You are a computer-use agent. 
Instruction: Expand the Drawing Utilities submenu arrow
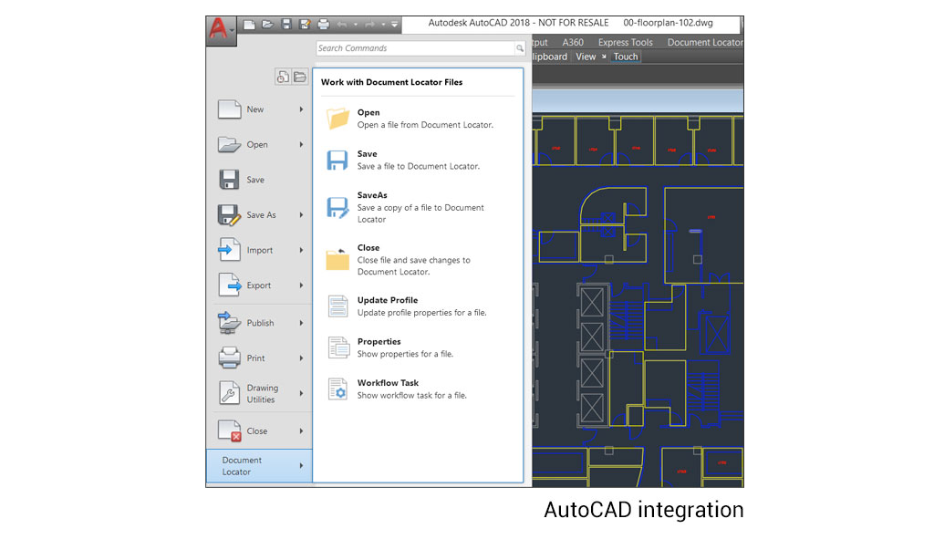pyautogui.click(x=301, y=394)
